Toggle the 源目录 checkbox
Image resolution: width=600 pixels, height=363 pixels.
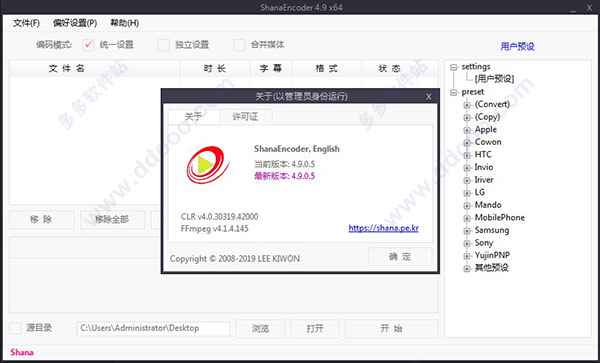[x=15, y=328]
